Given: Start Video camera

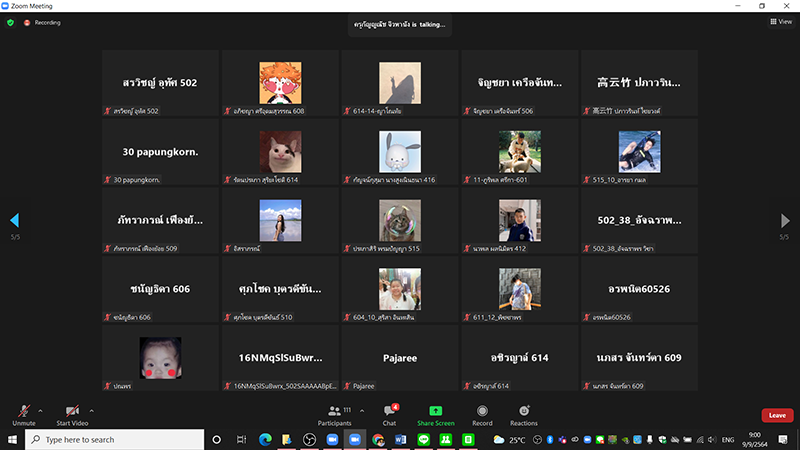Looking at the screenshot, I should 71,413.
